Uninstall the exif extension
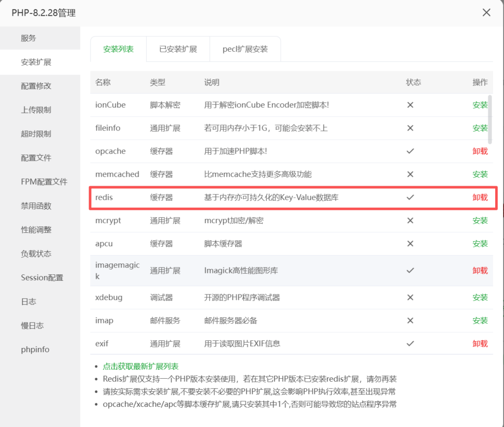Image resolution: width=504 pixels, height=427 pixels. tap(480, 343)
